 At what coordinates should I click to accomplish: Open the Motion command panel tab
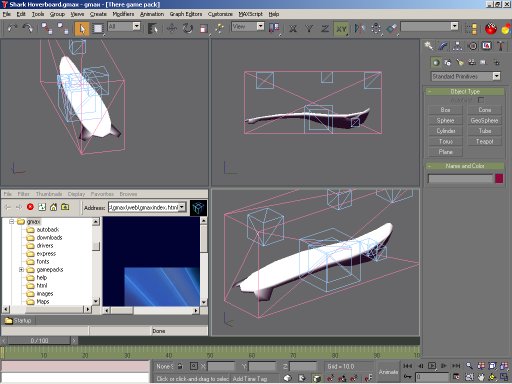(x=472, y=46)
